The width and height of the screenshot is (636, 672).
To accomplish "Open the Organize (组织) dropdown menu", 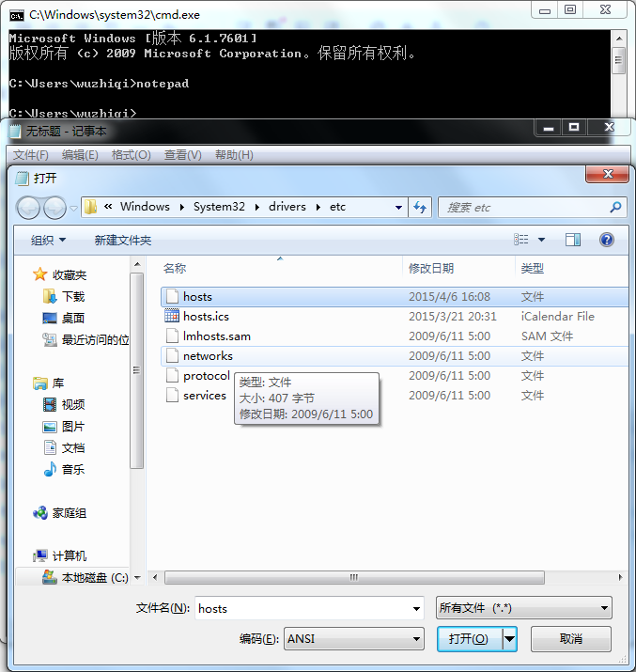I will [x=49, y=240].
